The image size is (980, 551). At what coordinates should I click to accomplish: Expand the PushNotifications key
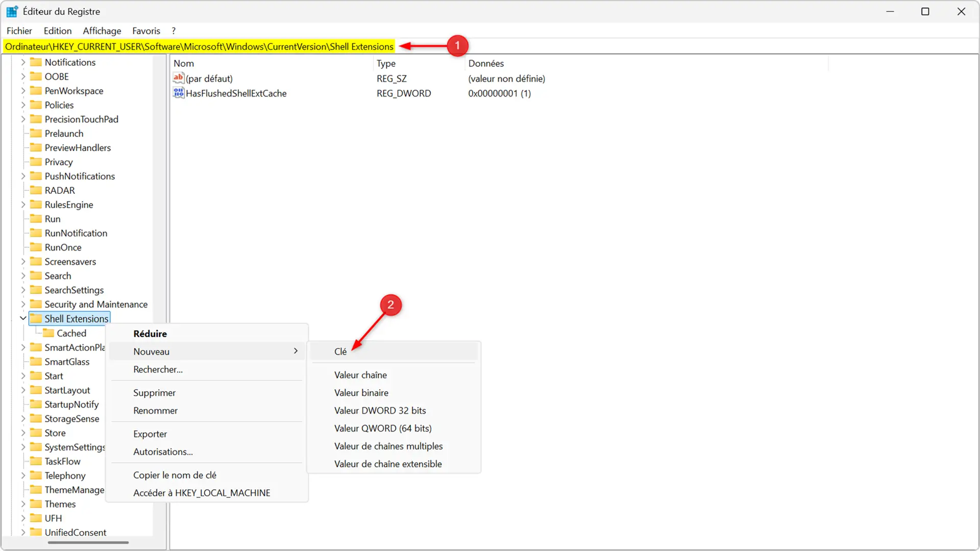(x=23, y=176)
